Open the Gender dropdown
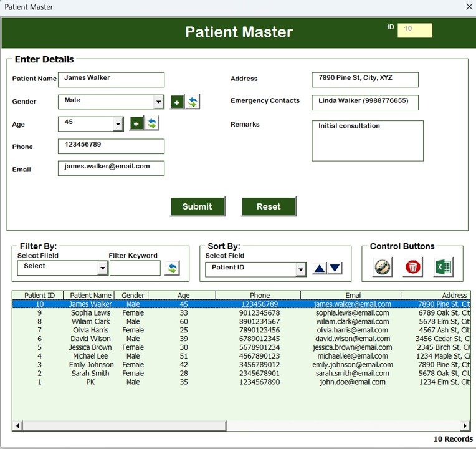Image resolution: width=476 pixels, height=449 pixels. pyautogui.click(x=158, y=102)
